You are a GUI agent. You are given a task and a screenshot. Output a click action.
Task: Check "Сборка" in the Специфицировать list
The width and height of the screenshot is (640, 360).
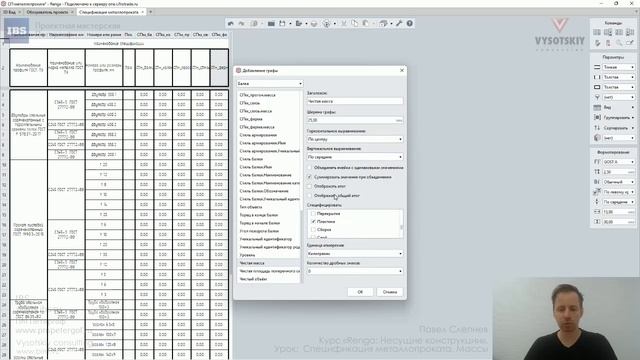click(313, 230)
